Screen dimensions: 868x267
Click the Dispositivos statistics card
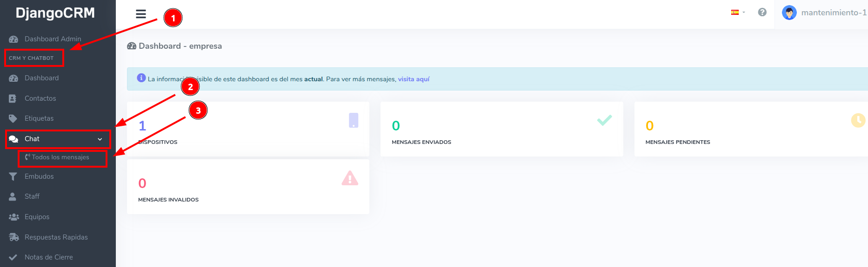tap(247, 129)
